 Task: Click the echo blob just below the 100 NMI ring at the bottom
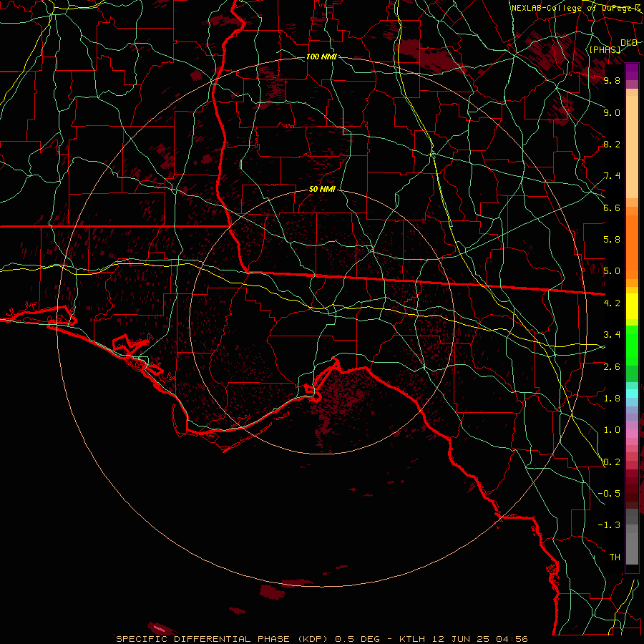coord(272,592)
